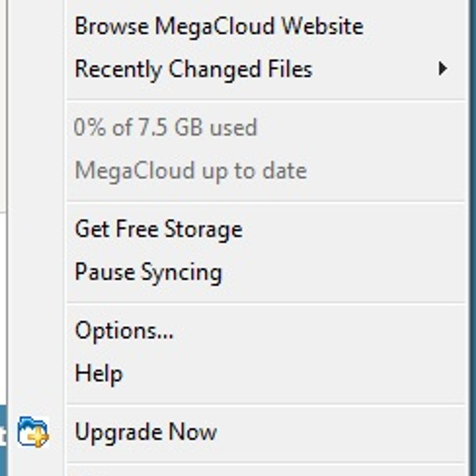This screenshot has height=476, width=476.
Task: Open Help from the tray menu
Action: tap(99, 373)
